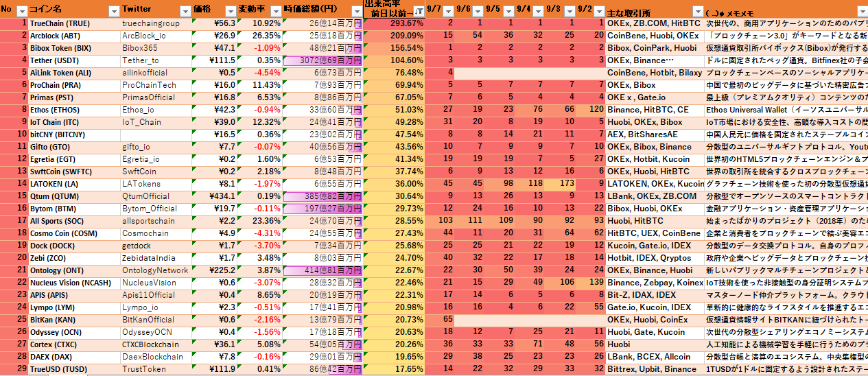Click the LATOKEN exchanges cell
Image resolution: width=868 pixels, height=376 pixels.
click(655, 184)
